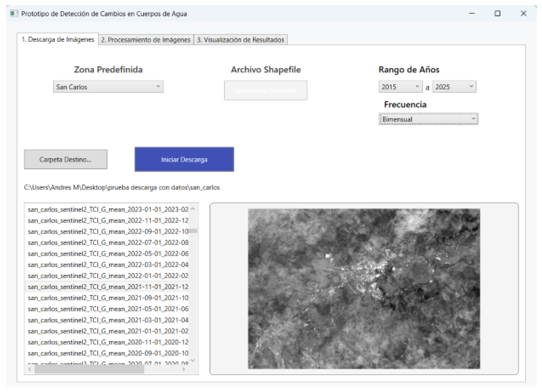Click horizontal scrollbar right arrow
The height and width of the screenshot is (392, 542).
point(184,369)
